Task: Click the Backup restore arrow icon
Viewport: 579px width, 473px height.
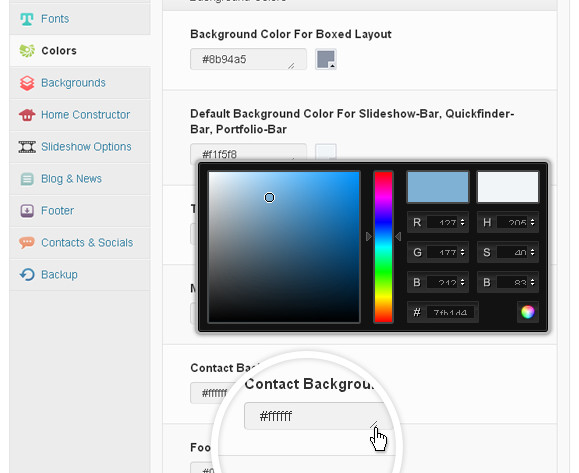Action: 27,275
